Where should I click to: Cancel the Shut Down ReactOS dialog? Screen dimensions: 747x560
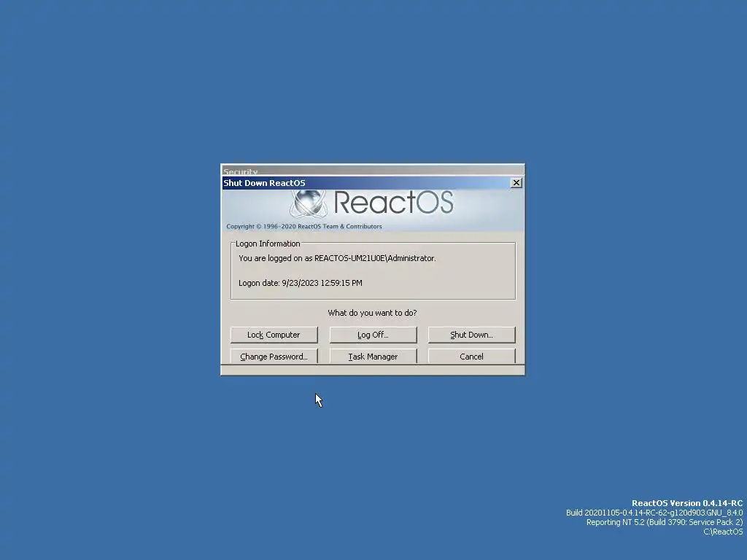click(x=472, y=356)
